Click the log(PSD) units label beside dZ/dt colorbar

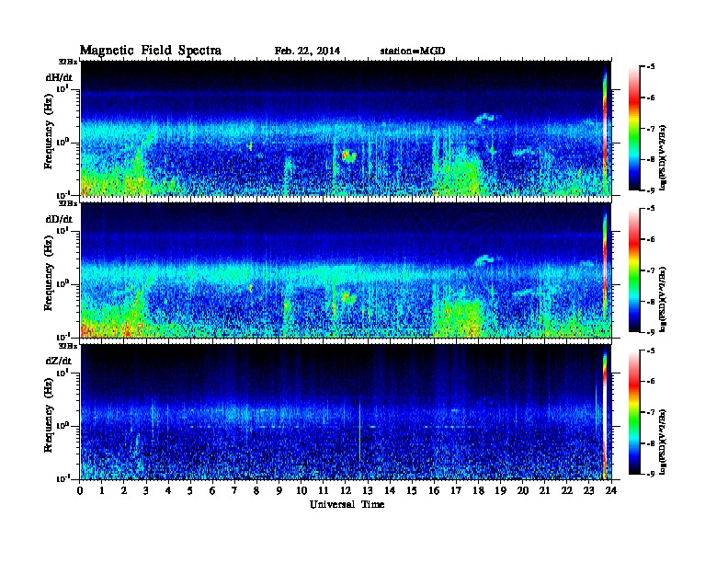coord(663,442)
